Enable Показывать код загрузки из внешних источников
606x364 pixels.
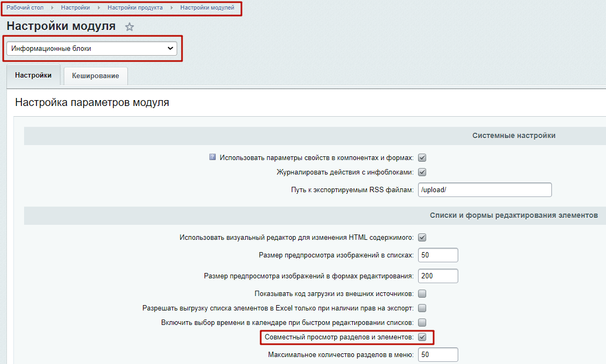coord(422,294)
